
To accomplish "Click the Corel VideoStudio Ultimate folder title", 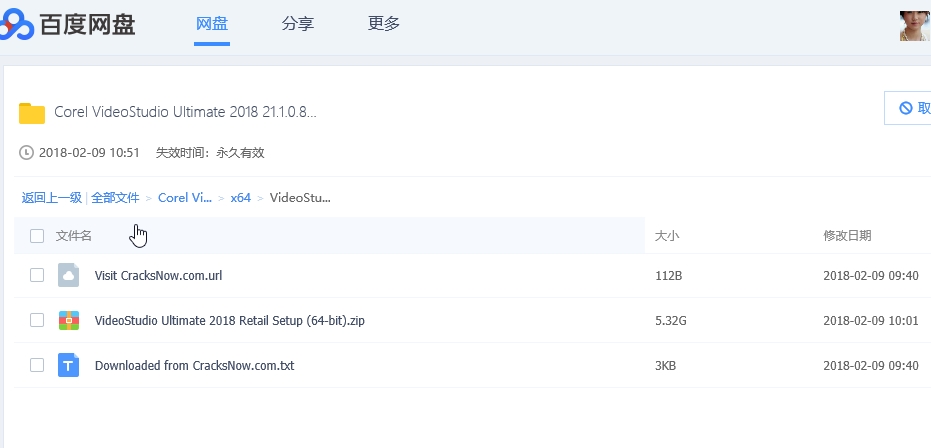I will coord(185,112).
